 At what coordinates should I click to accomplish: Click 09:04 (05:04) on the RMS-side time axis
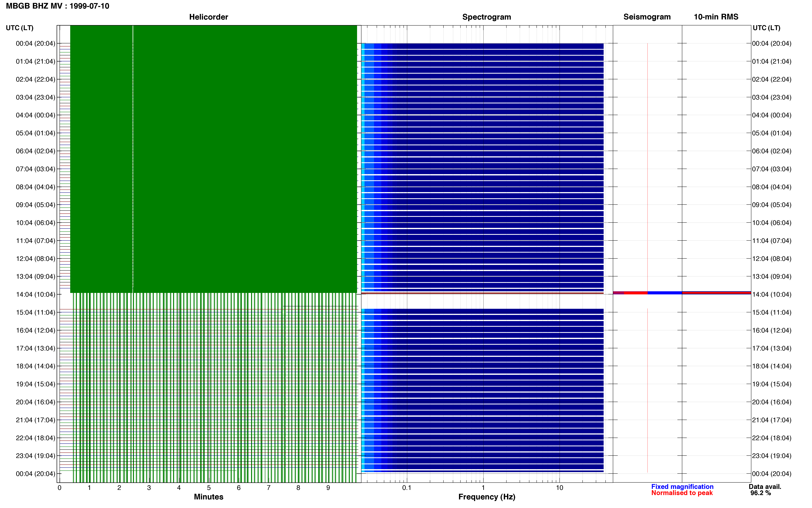(x=772, y=205)
